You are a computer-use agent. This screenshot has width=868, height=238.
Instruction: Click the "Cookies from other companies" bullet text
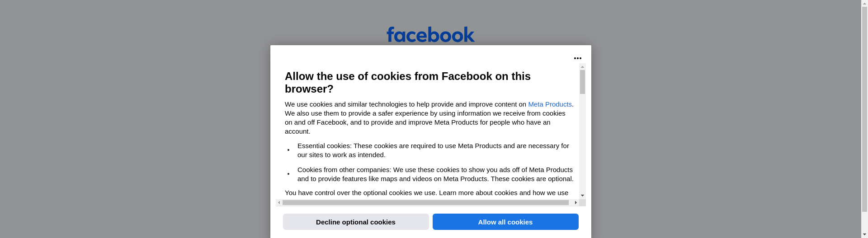point(435,174)
